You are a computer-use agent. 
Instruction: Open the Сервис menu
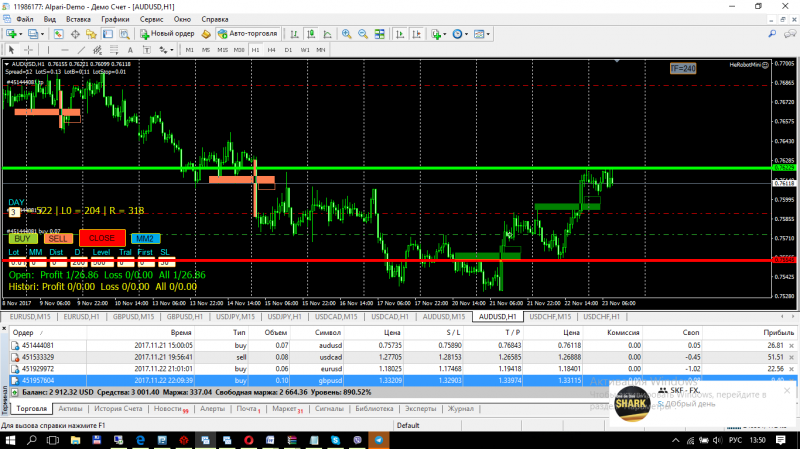click(153, 19)
